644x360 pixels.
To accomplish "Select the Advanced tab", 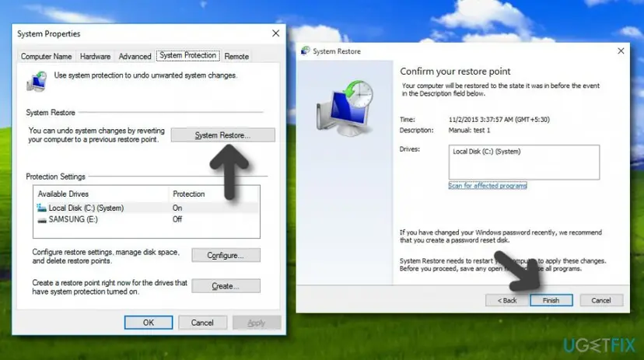I will pos(135,56).
